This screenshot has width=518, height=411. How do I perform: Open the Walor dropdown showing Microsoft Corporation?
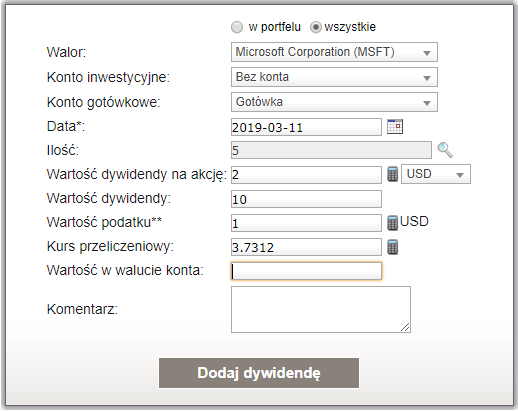(334, 52)
